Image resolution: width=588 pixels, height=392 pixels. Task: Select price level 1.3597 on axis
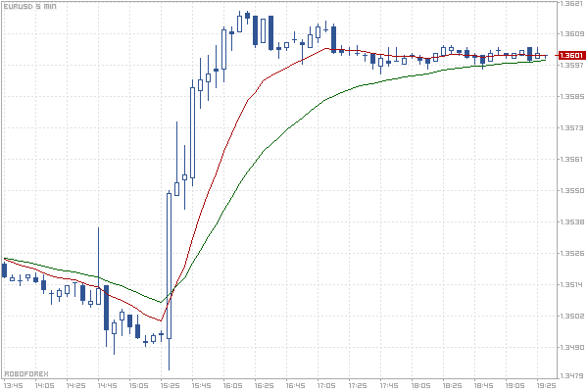(x=571, y=65)
